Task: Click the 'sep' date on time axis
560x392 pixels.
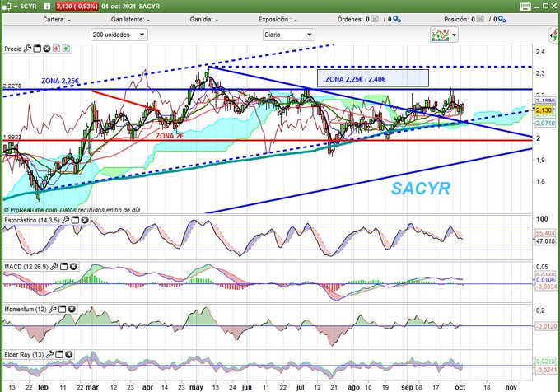Action: tap(407, 387)
